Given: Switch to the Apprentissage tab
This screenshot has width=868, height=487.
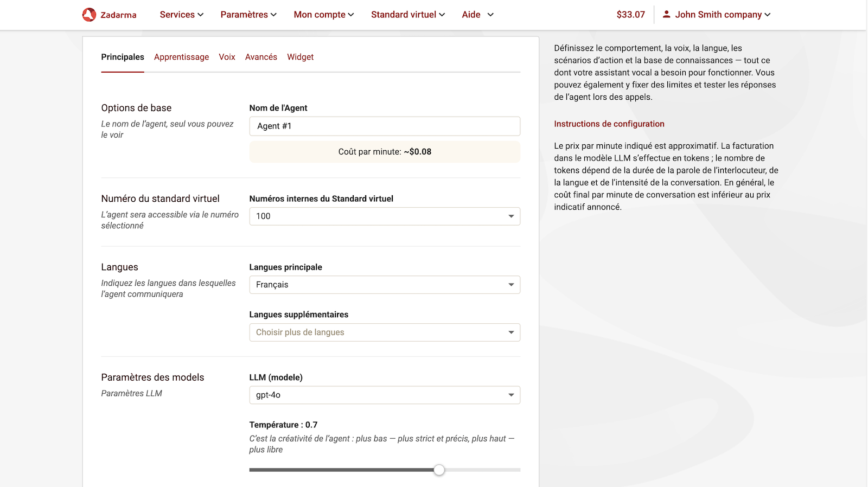Looking at the screenshot, I should coord(181,57).
